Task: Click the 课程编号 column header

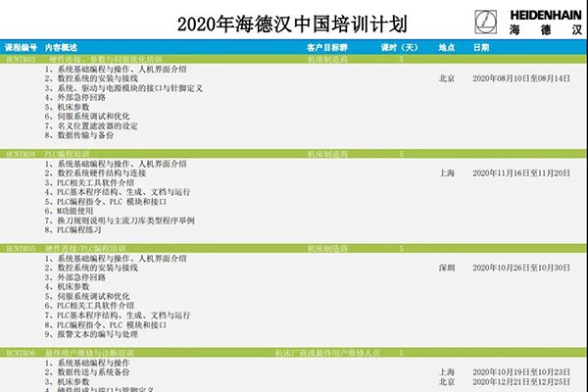Action: [21, 48]
